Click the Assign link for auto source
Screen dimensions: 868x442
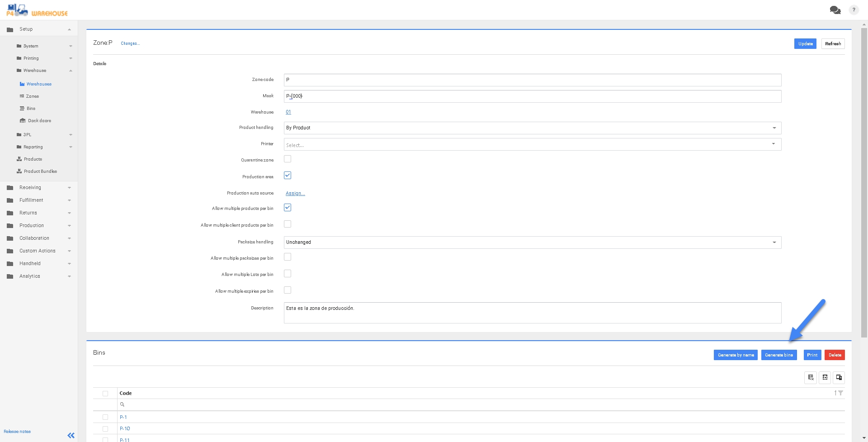coord(295,193)
